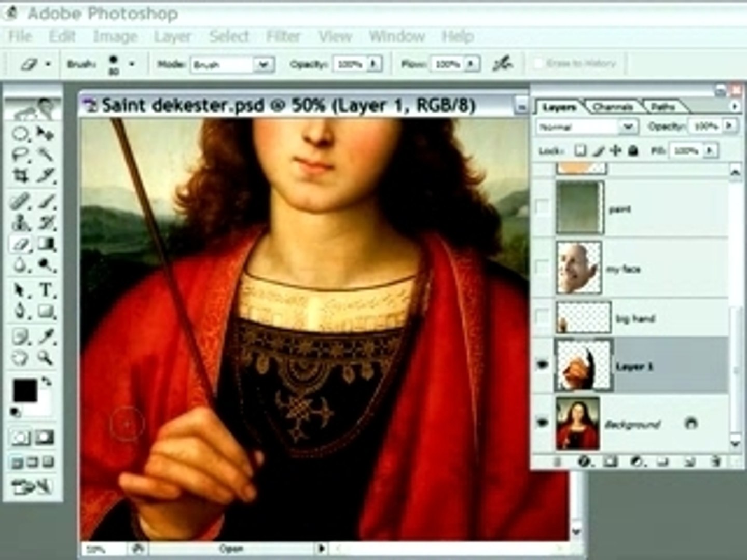Select the Move tool
This screenshot has height=560, width=747.
(46, 134)
